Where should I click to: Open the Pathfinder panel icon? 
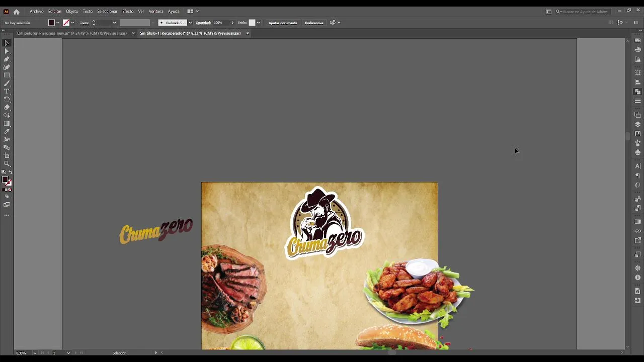point(638,92)
